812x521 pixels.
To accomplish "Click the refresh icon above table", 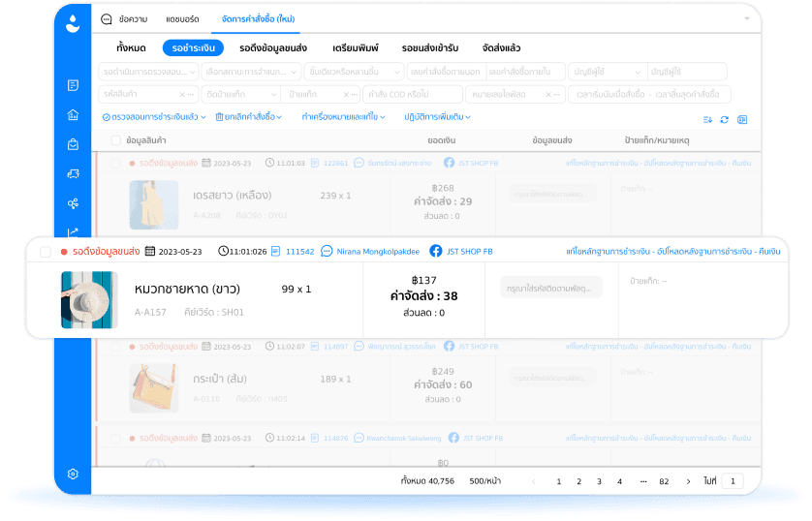I will [725, 119].
